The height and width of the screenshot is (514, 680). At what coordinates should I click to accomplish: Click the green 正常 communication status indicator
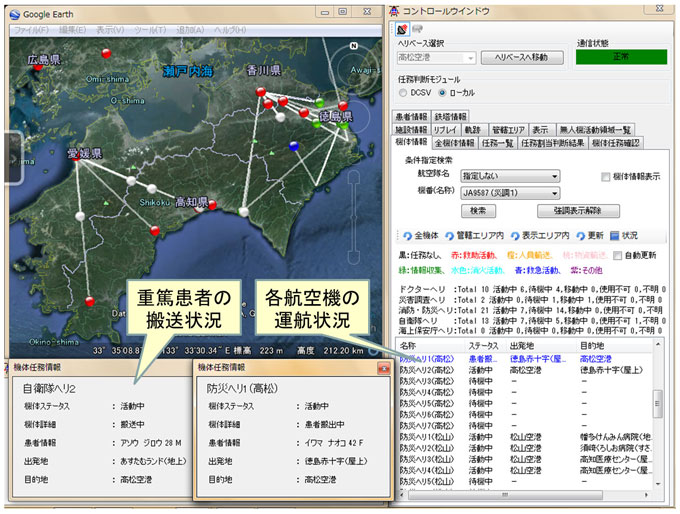pyautogui.click(x=621, y=57)
